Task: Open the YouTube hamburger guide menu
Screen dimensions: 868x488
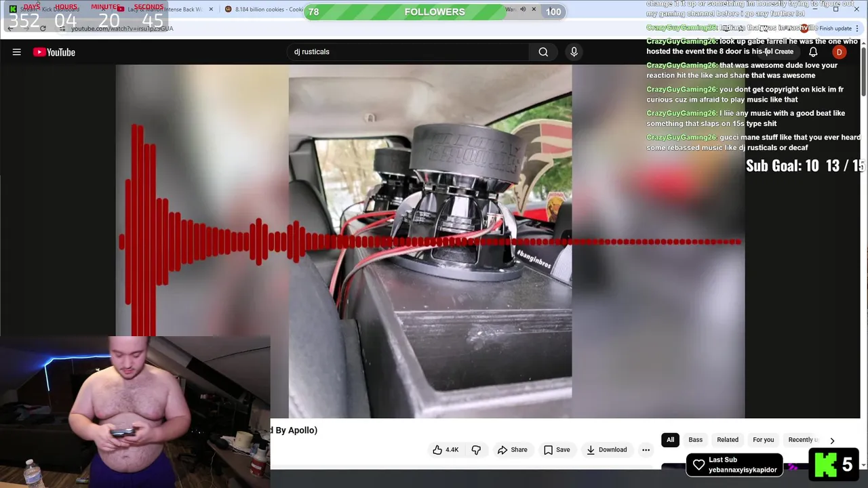Action: 17,52
